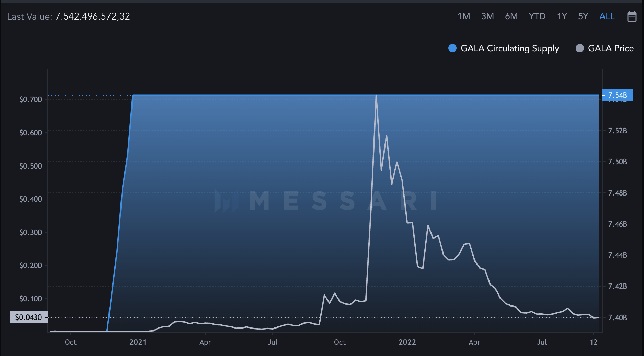
Task: Open the calendar date range picker
Action: (632, 16)
